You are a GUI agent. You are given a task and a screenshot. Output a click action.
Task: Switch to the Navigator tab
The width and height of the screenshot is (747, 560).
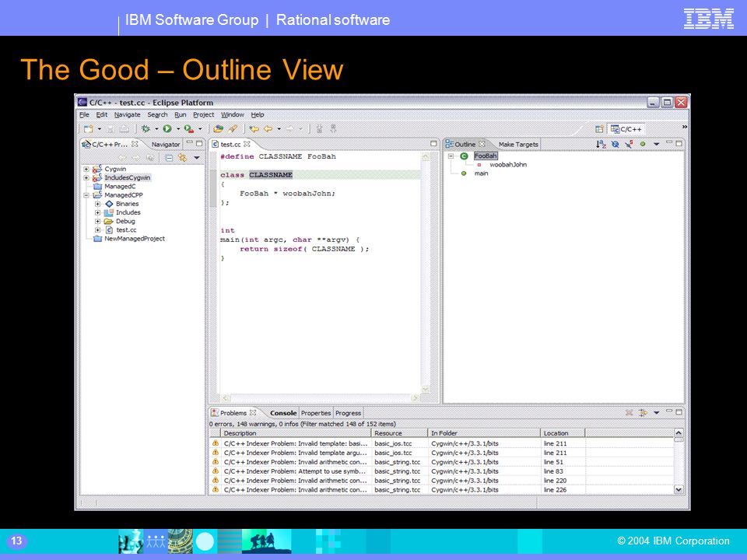tap(165, 145)
